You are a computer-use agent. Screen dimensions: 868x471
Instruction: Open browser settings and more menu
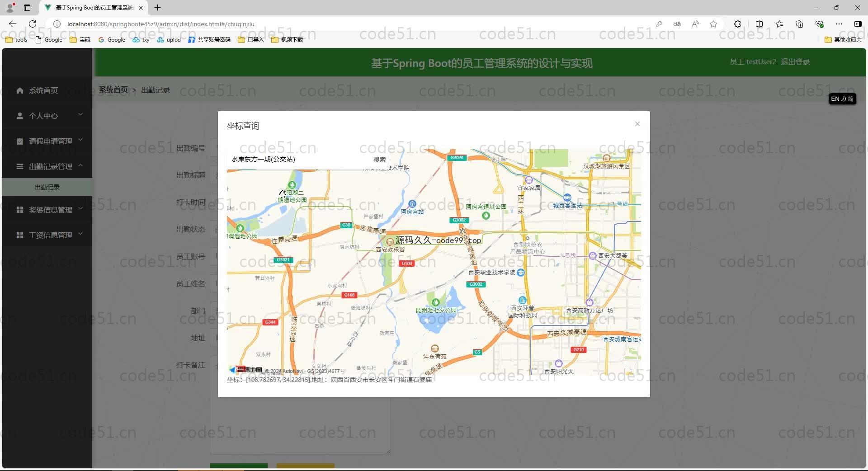pos(839,24)
